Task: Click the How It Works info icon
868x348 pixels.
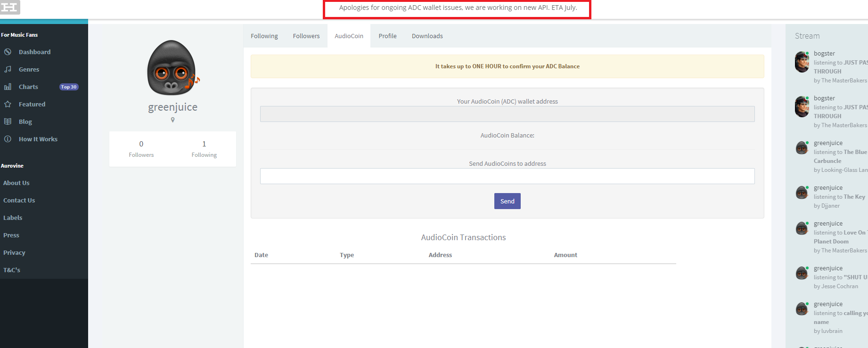Action: coord(8,139)
